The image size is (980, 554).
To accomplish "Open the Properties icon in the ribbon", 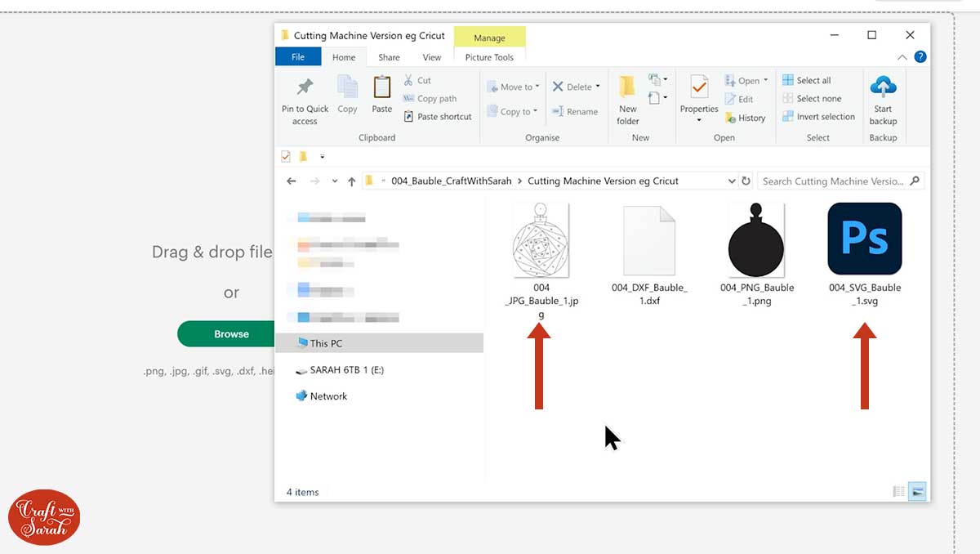I will (x=699, y=87).
